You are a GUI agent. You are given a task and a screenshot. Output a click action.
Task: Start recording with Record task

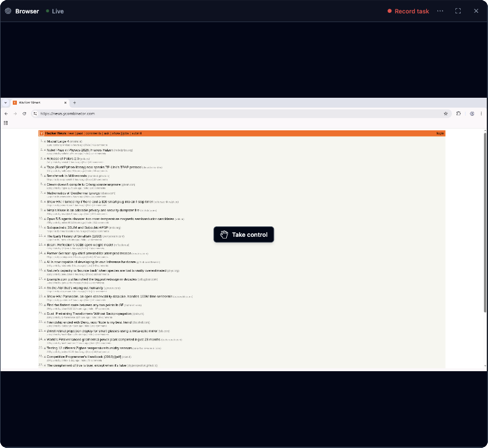[x=408, y=11]
